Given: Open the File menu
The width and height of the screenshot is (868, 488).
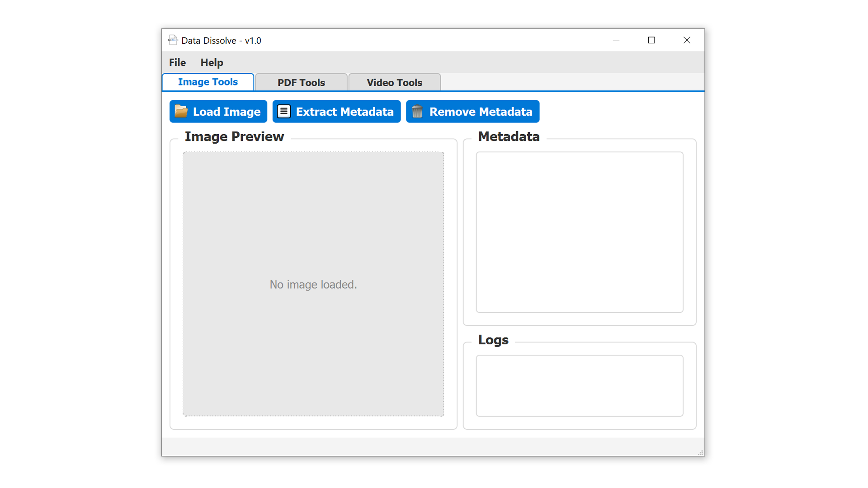Looking at the screenshot, I should (177, 62).
